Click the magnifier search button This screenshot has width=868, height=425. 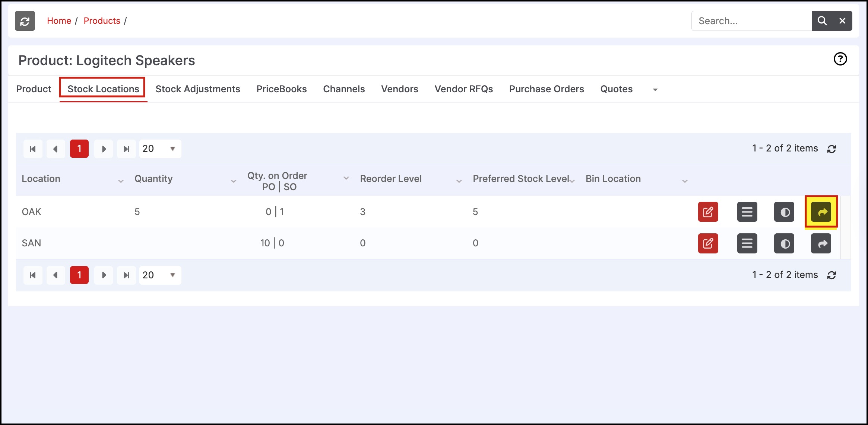pyautogui.click(x=822, y=21)
